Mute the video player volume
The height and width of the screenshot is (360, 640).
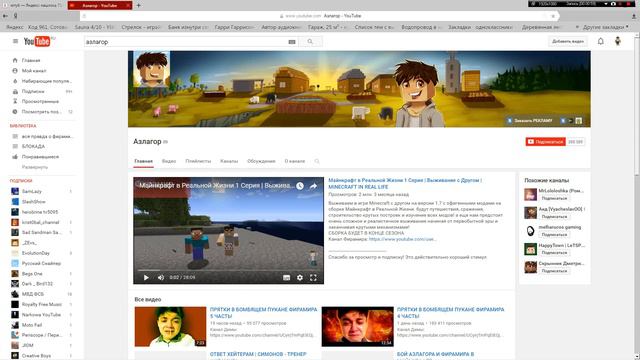click(161, 278)
